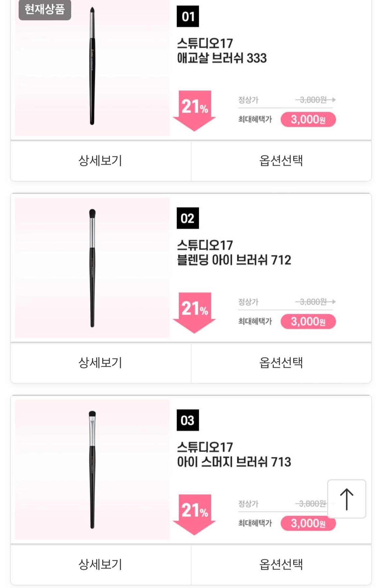Image resolution: width=382 pixels, height=588 pixels.
Task: Open 옵션선택 for 블렌딩 아이 브러쉬 712
Action: (281, 363)
